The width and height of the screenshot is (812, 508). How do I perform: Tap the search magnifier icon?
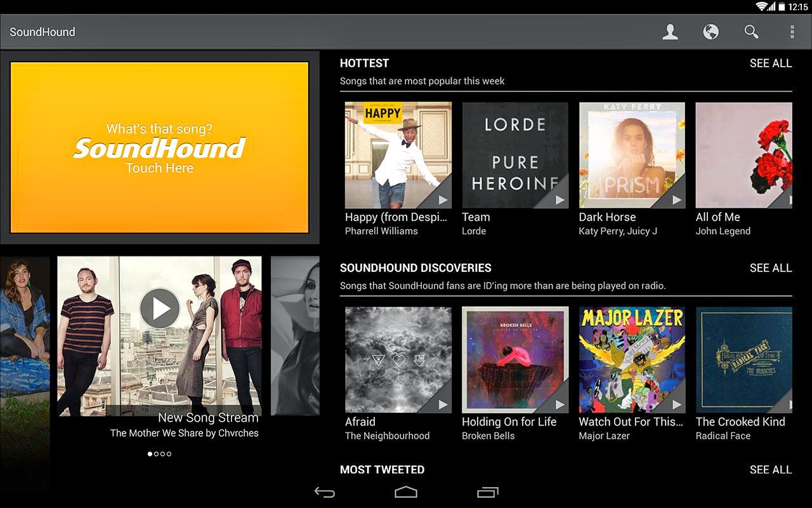pos(751,32)
